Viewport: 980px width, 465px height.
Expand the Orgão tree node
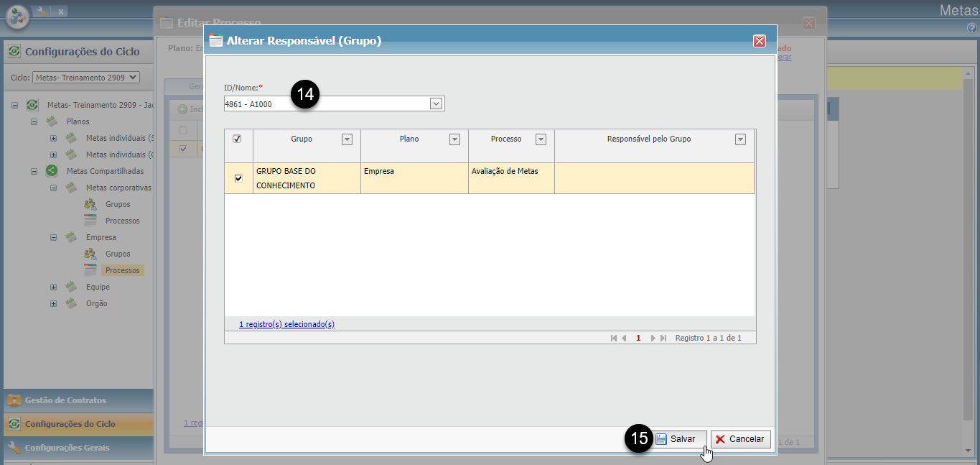click(x=53, y=303)
